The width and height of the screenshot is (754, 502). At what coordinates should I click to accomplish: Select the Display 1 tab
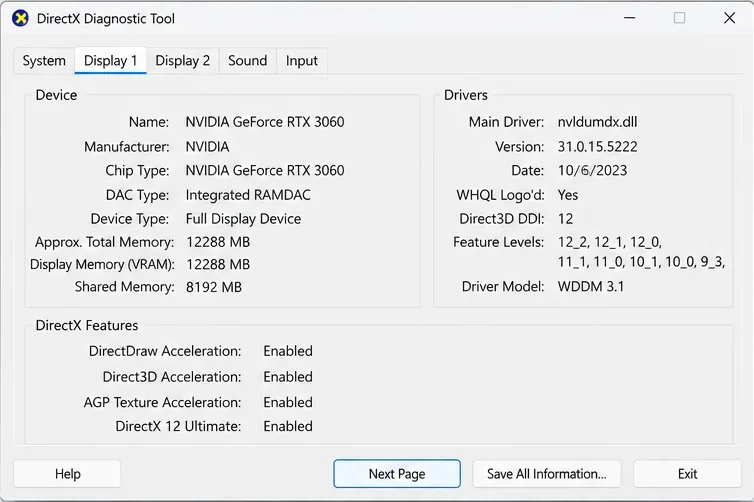point(110,61)
